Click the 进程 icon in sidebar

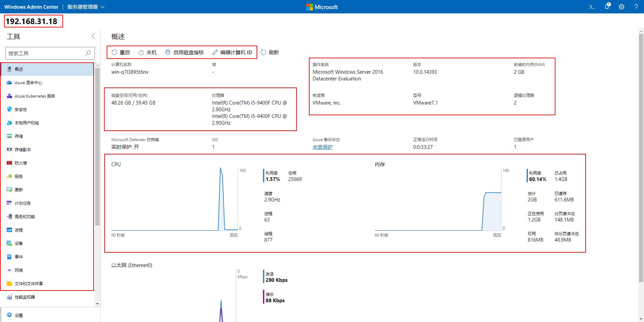click(x=9, y=230)
